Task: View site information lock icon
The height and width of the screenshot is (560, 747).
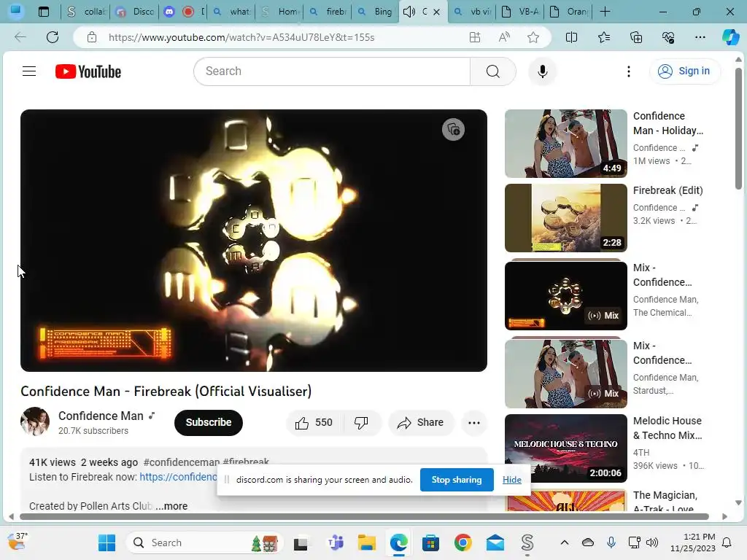Action: point(92,37)
